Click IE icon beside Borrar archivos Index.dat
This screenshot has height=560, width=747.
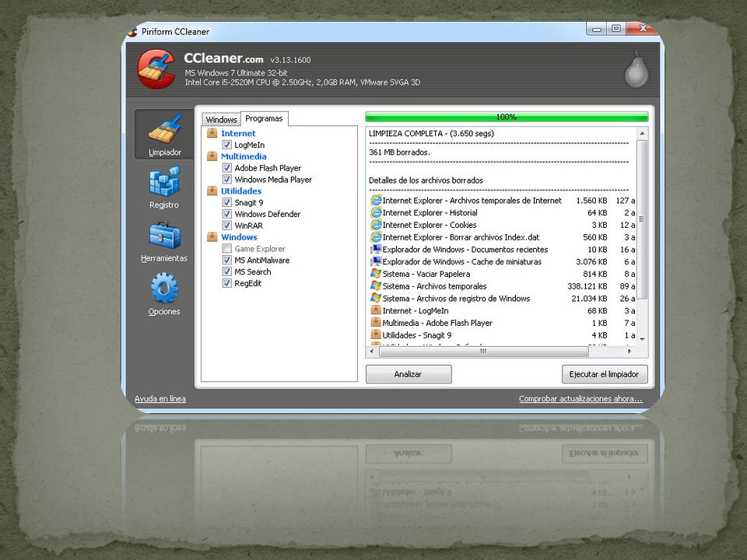[376, 237]
